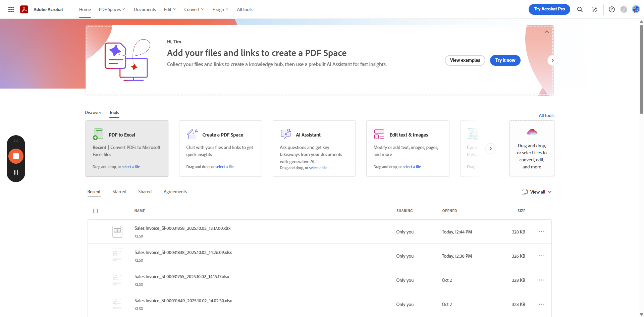Pause the screen recording
The height and width of the screenshot is (317, 644).
pos(16,172)
